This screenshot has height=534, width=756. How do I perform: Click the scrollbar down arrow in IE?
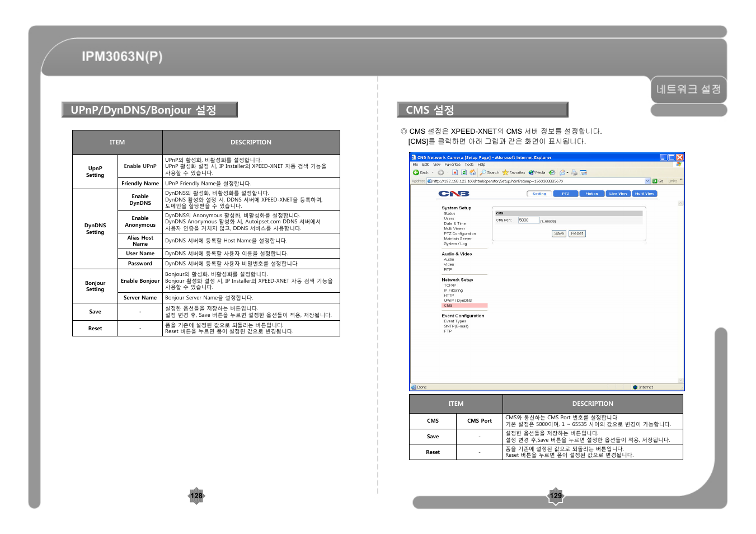pos(680,381)
